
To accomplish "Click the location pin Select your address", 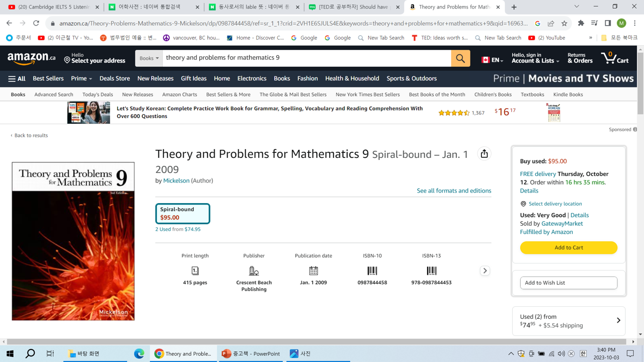I will point(95,58).
